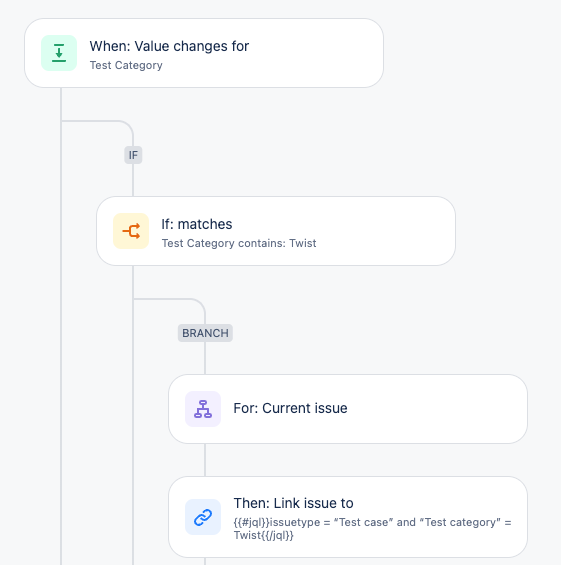561x565 pixels.
Task: Click 'Test Category contains: Twist' condition text
Action: click(239, 243)
